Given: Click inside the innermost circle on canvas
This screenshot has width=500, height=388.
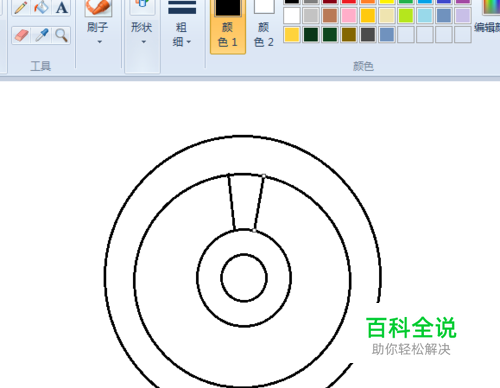Looking at the screenshot, I should (244, 278).
